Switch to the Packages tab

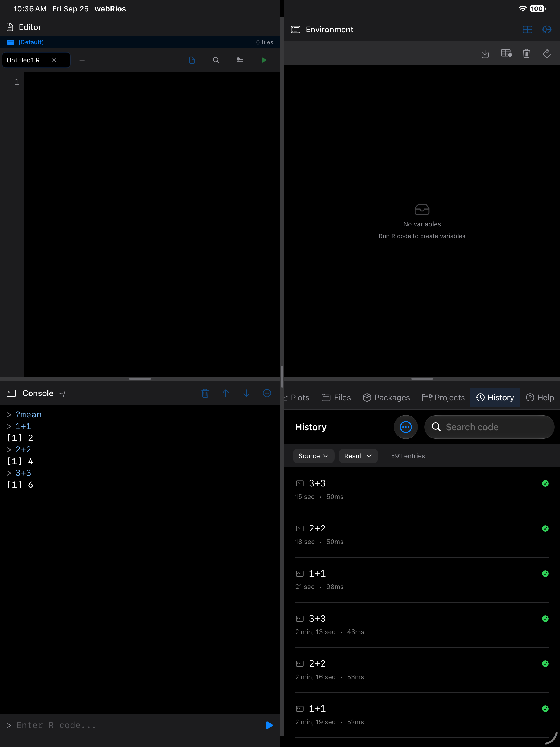coord(386,397)
